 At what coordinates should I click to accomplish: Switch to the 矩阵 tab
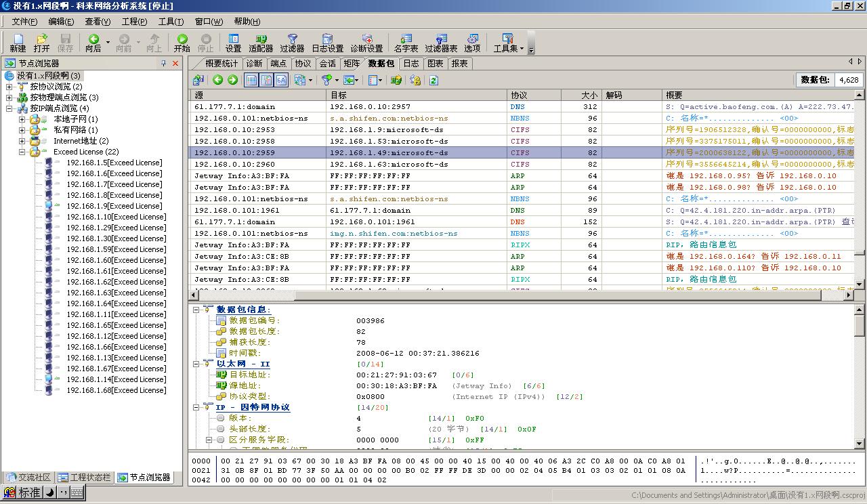(352, 63)
